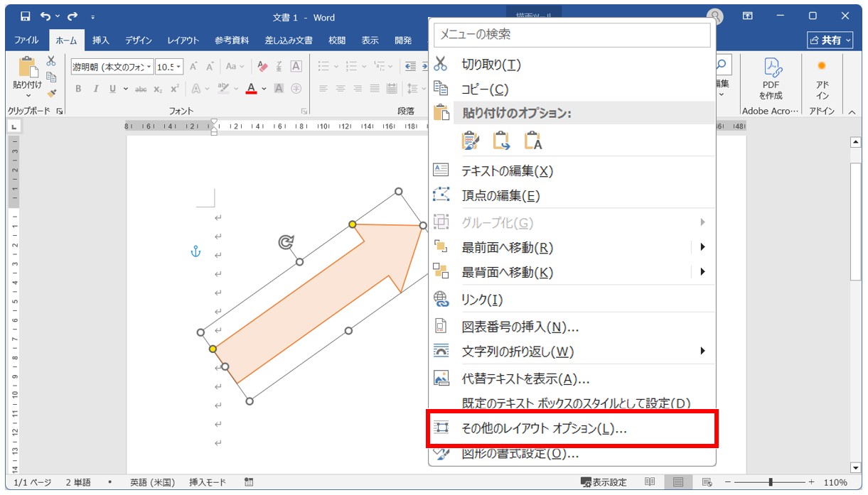The width and height of the screenshot is (868, 495).
Task: Click the blue anchor icon in margin
Action: 196,251
